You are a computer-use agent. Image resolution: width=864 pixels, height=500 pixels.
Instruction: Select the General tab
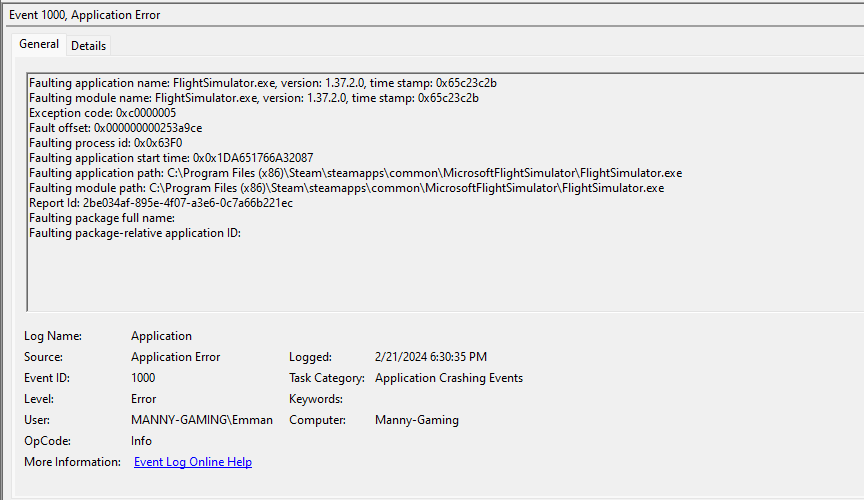click(x=39, y=44)
